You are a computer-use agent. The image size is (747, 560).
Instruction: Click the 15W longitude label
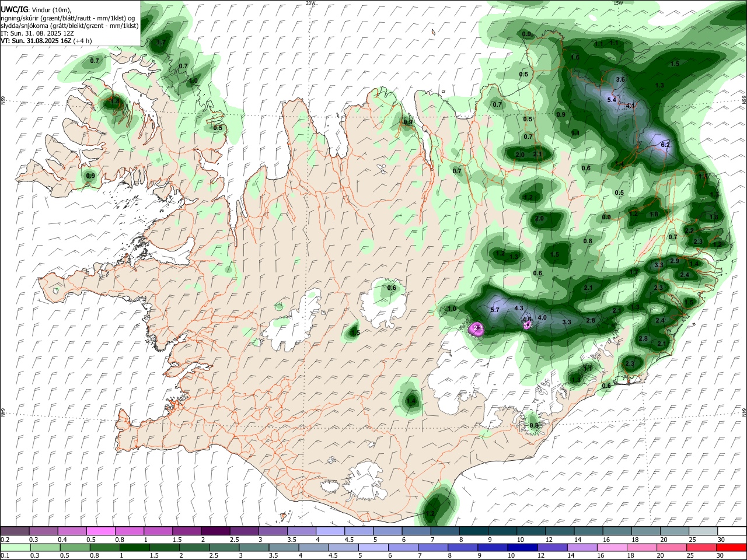[x=618, y=3]
